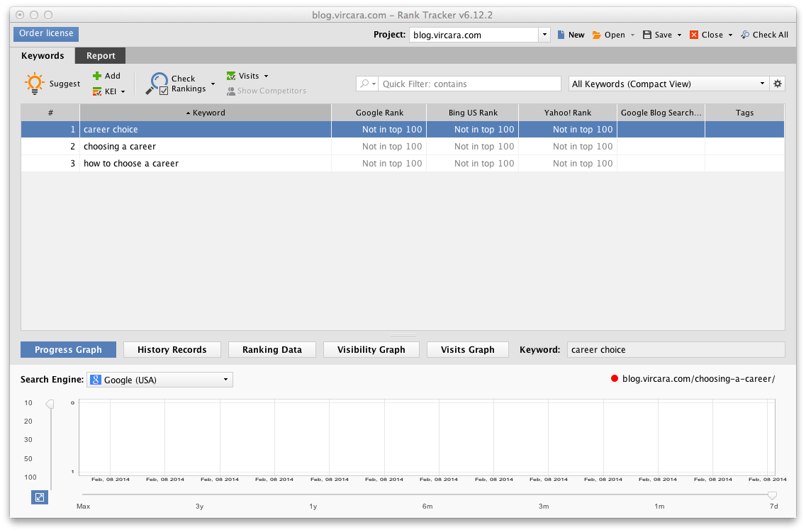Sort by Bing US Rank column header
This screenshot has height=532, width=806.
pos(473,113)
